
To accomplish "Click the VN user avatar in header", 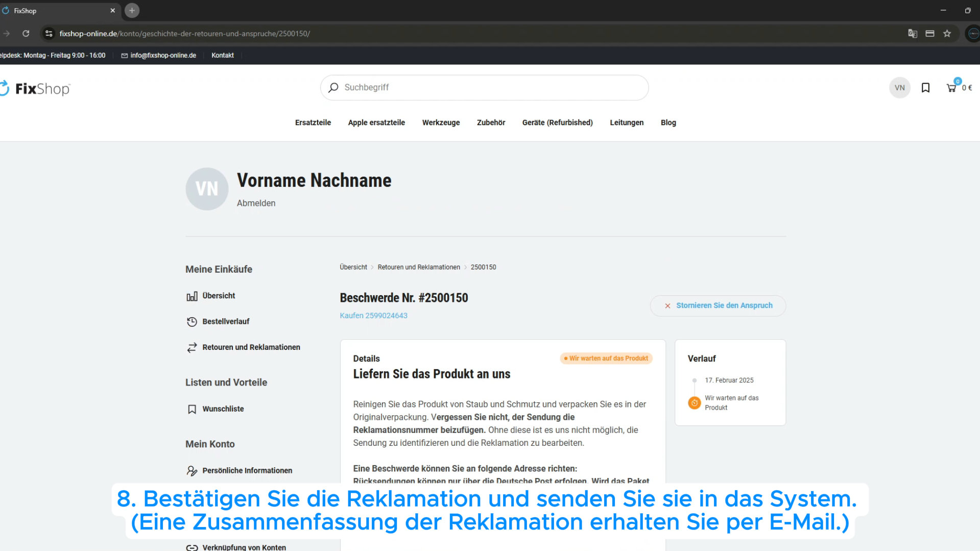I will (x=899, y=88).
